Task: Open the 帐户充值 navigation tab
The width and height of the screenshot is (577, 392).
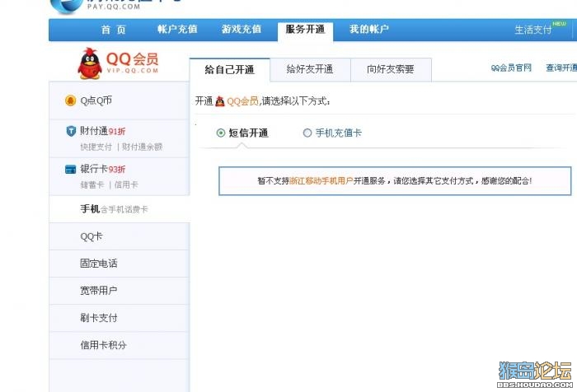Action: coord(177,29)
